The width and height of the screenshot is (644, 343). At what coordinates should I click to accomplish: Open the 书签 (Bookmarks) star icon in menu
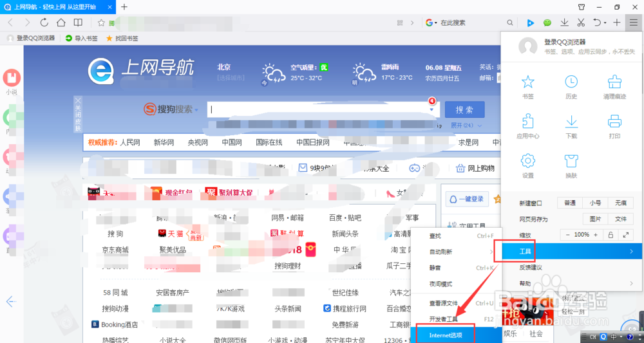point(528,82)
